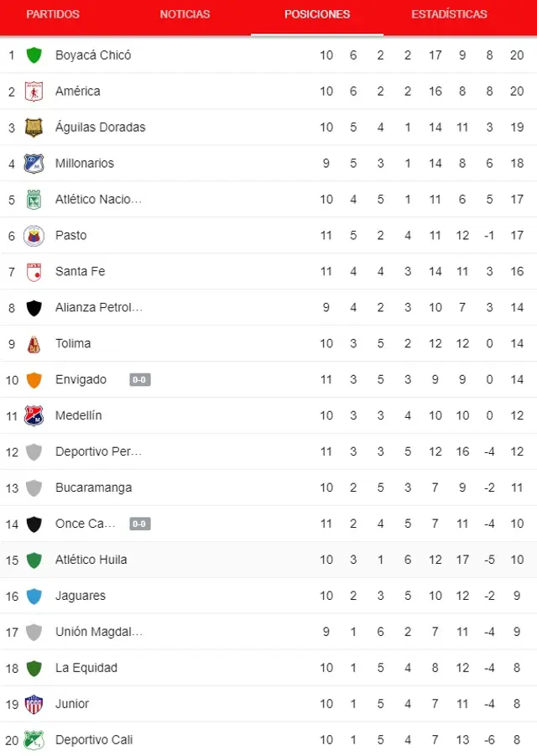537x756 pixels.
Task: Click the Medellín team crest
Action: tap(34, 415)
